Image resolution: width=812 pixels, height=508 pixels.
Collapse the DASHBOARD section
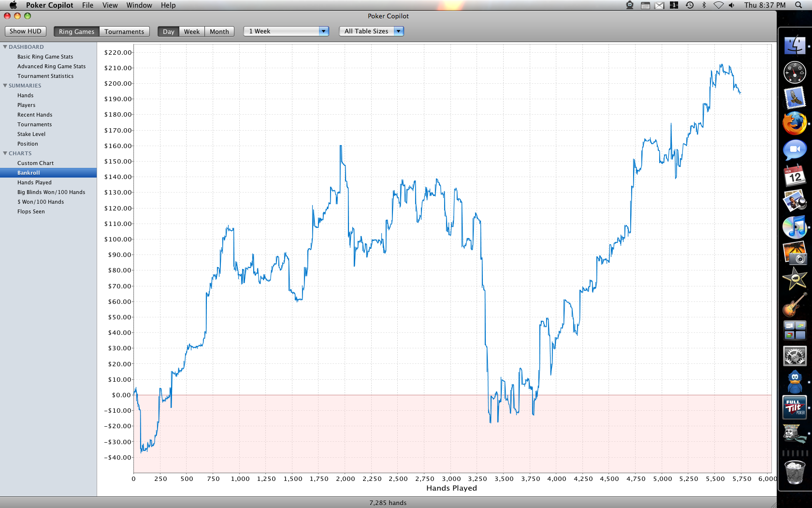[5, 47]
